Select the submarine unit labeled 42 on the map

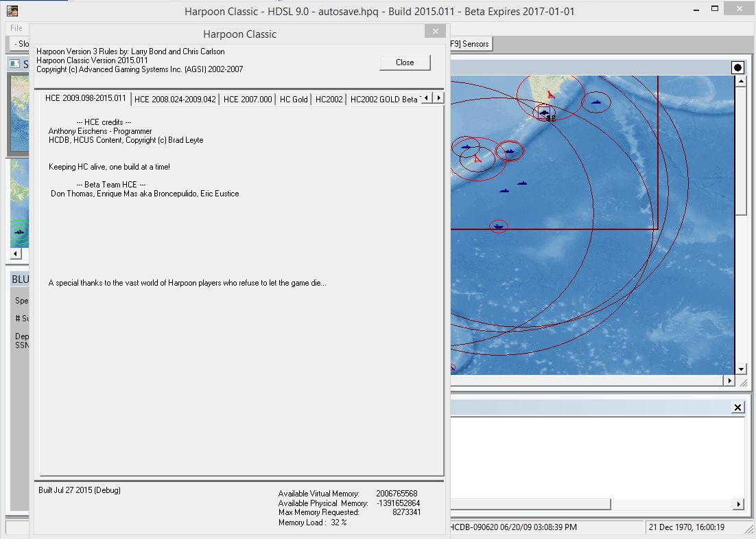click(544, 113)
